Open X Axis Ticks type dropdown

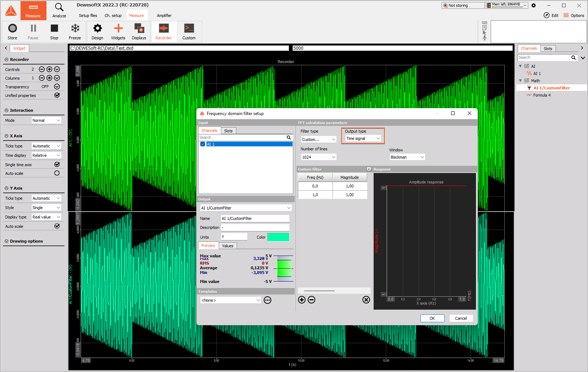[46, 146]
